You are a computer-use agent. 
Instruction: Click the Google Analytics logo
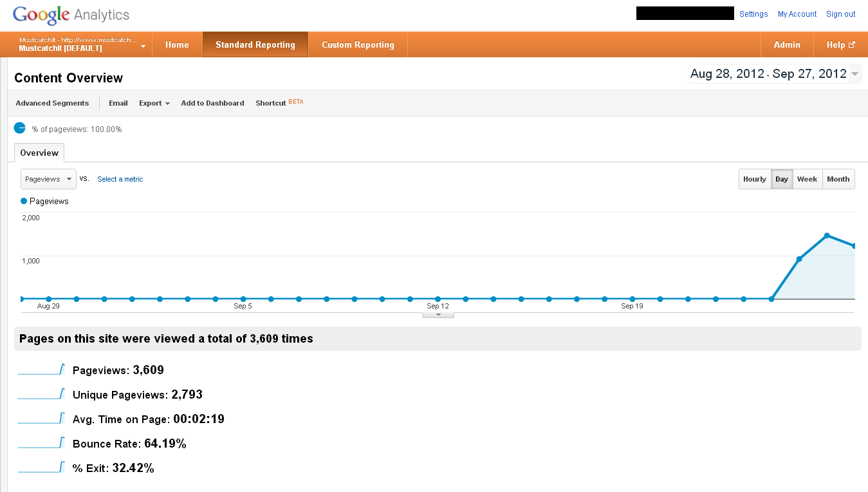[71, 15]
